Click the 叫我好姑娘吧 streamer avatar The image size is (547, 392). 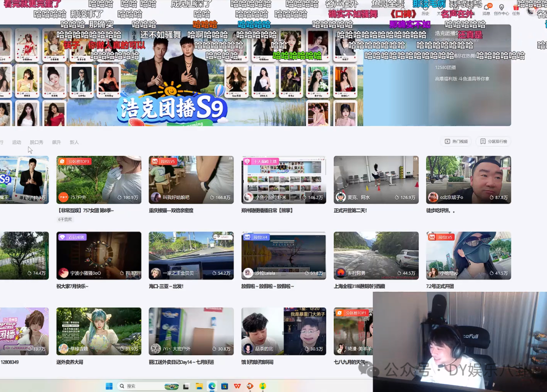pyautogui.click(x=155, y=198)
